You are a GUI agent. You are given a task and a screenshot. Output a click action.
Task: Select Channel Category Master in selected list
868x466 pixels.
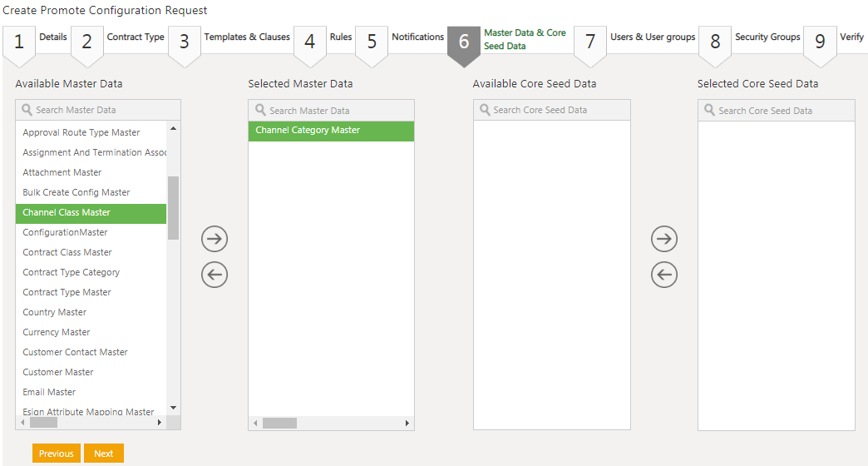point(308,131)
